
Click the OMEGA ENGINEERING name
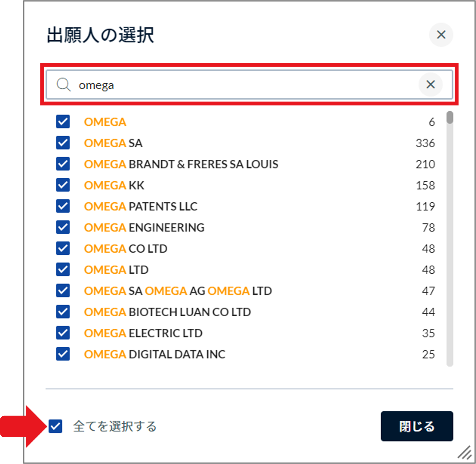point(144,228)
